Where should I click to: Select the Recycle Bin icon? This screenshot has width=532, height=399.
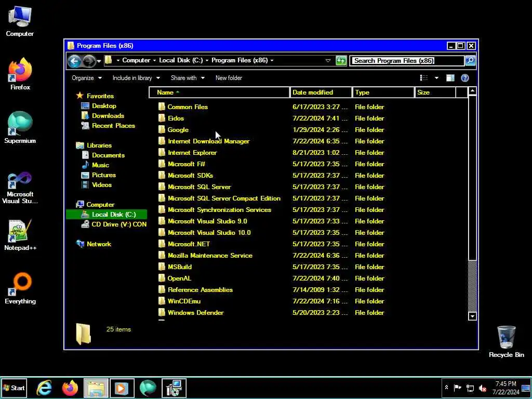tap(506, 342)
